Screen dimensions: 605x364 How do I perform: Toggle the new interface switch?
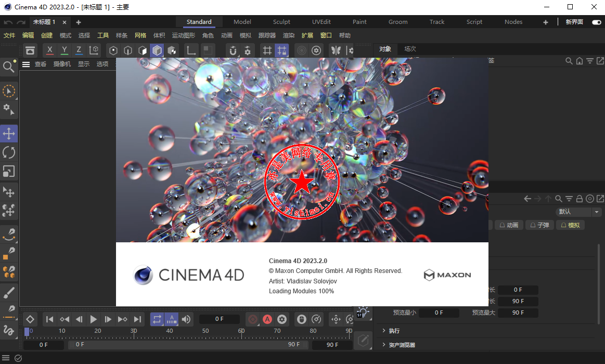click(597, 22)
